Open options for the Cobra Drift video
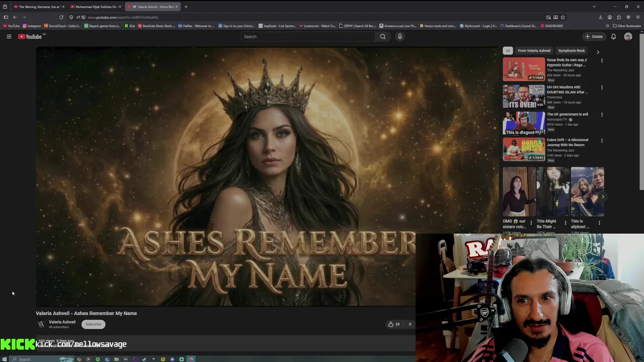Screen dimensions: 644x362 coord(602,140)
